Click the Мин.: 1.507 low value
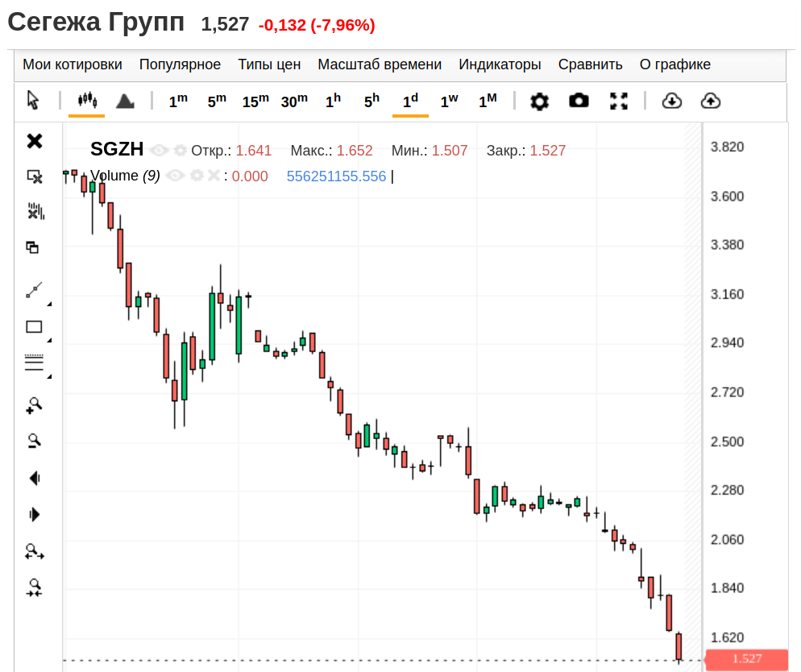Image resolution: width=801 pixels, height=672 pixels. (430, 151)
